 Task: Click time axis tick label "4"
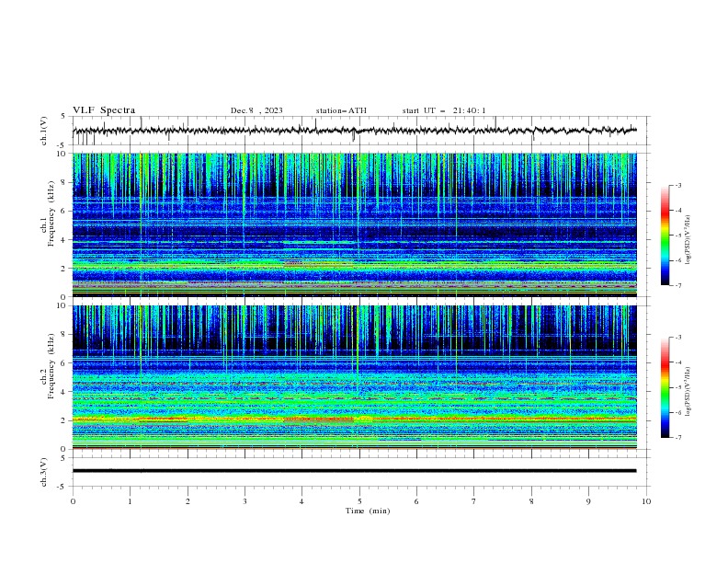point(301,501)
